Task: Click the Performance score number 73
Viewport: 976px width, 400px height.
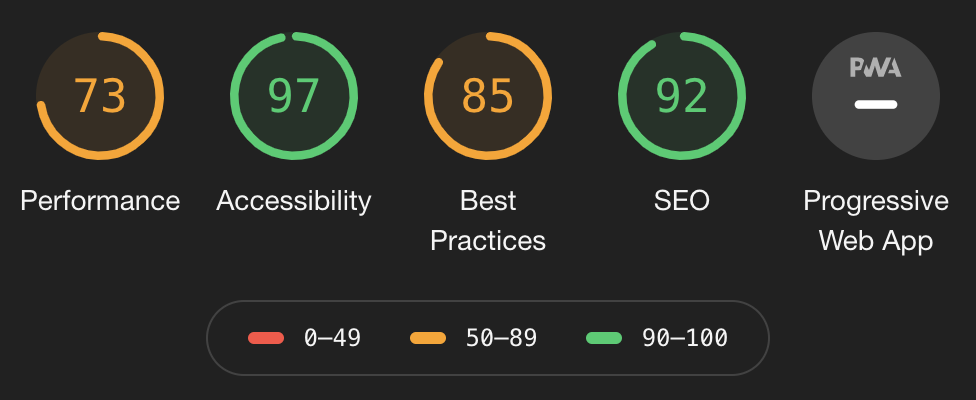Action: click(x=100, y=96)
